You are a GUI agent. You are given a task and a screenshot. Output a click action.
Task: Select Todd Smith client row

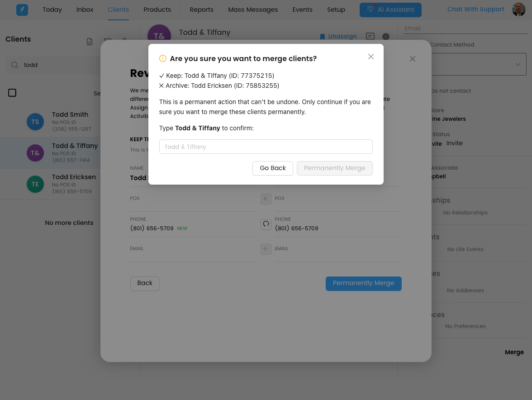coord(50,122)
